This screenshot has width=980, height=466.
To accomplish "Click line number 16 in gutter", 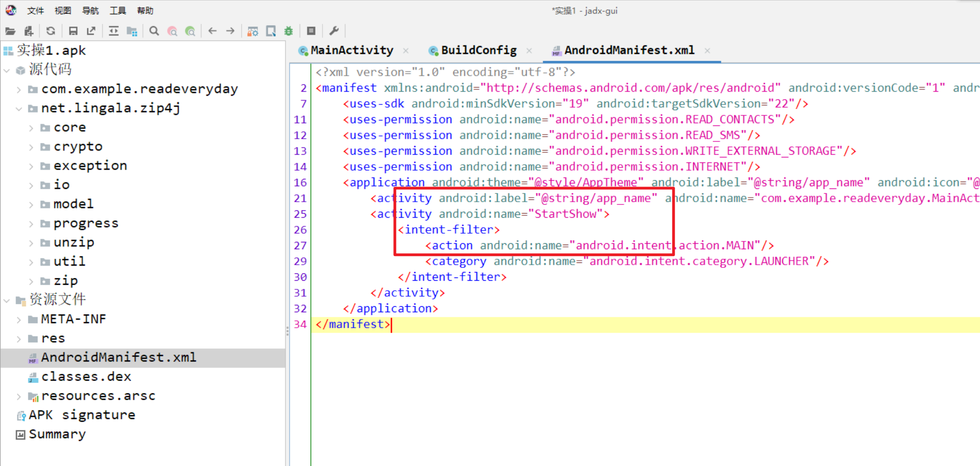I will [x=300, y=183].
